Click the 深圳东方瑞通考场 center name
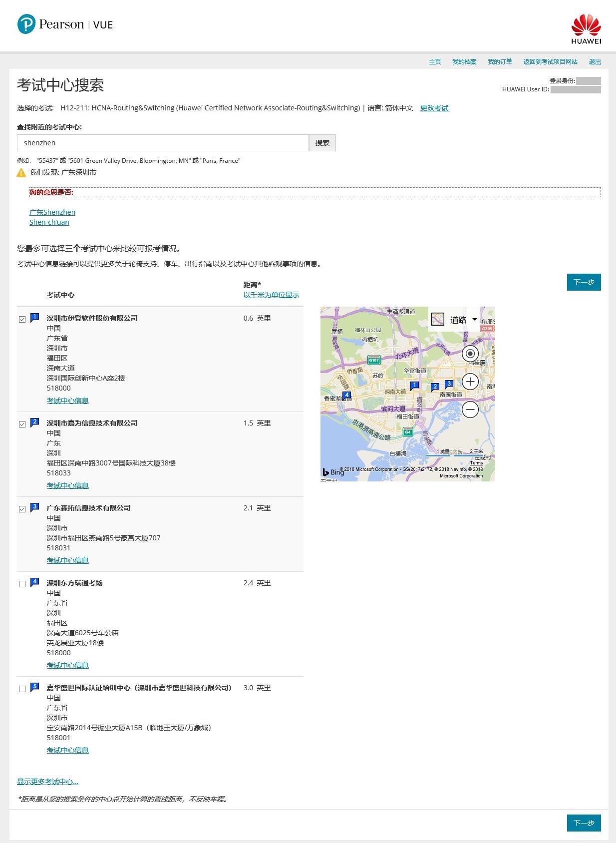The height and width of the screenshot is (843, 616). (x=75, y=583)
